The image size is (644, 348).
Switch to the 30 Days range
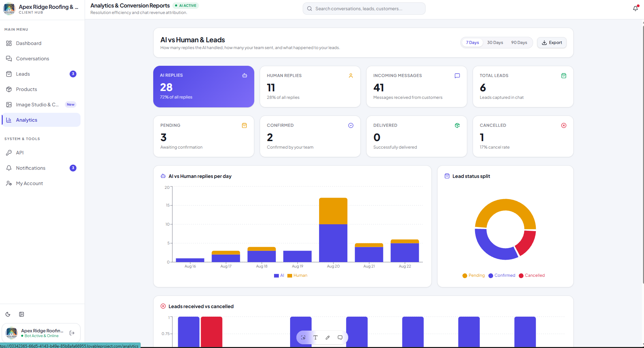495,43
